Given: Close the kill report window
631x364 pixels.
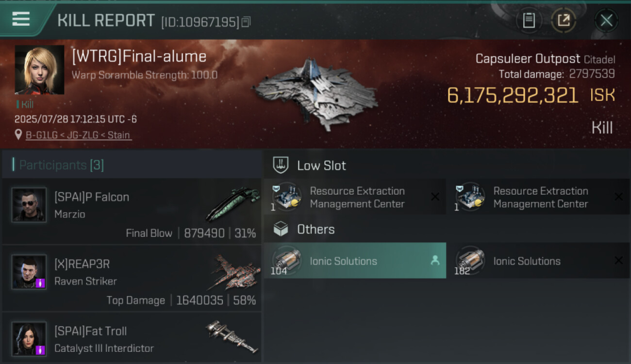Looking at the screenshot, I should (606, 20).
